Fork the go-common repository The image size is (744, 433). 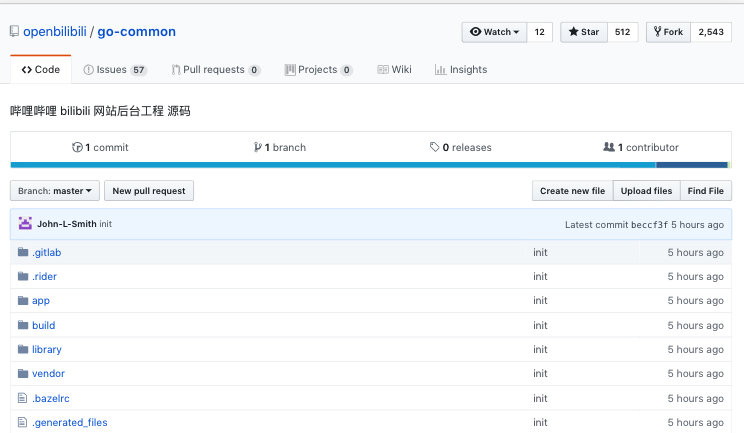click(668, 32)
